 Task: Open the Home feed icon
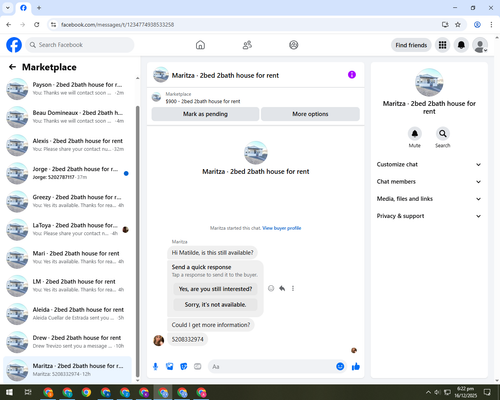coord(200,45)
